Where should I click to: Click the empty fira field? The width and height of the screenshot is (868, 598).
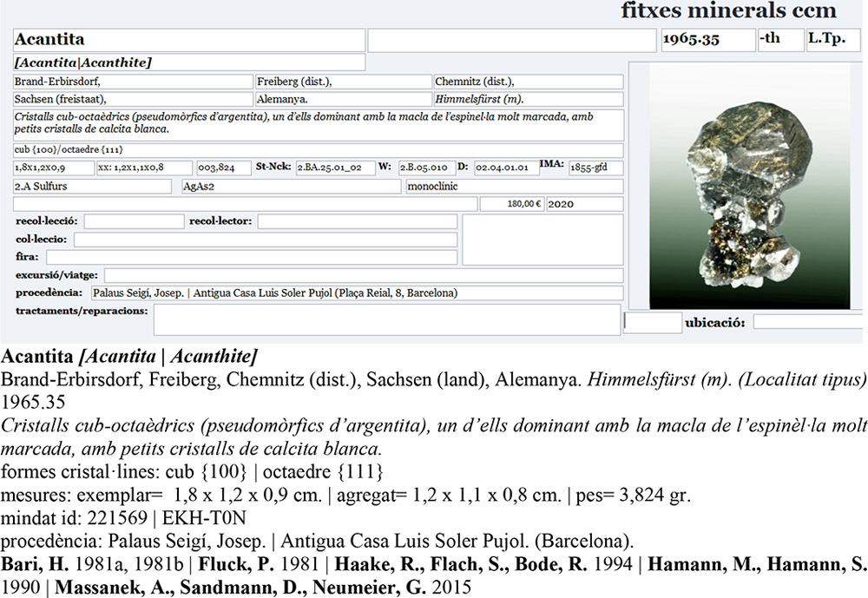point(252,257)
